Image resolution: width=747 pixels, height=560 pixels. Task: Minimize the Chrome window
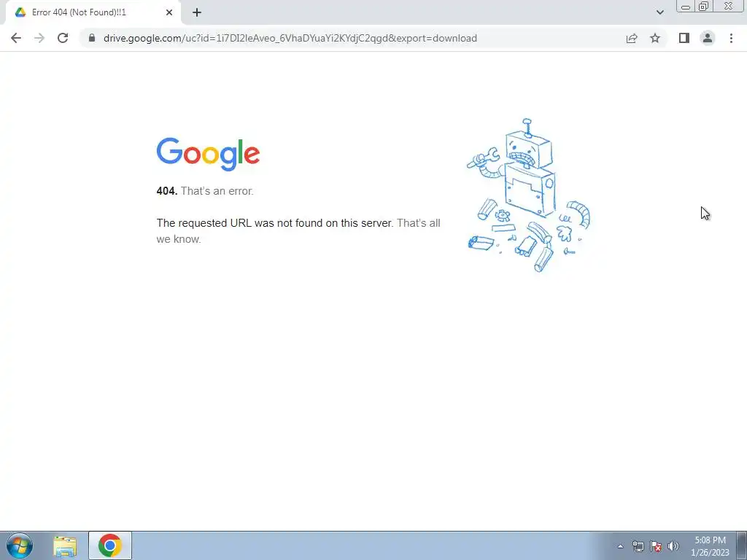686,7
